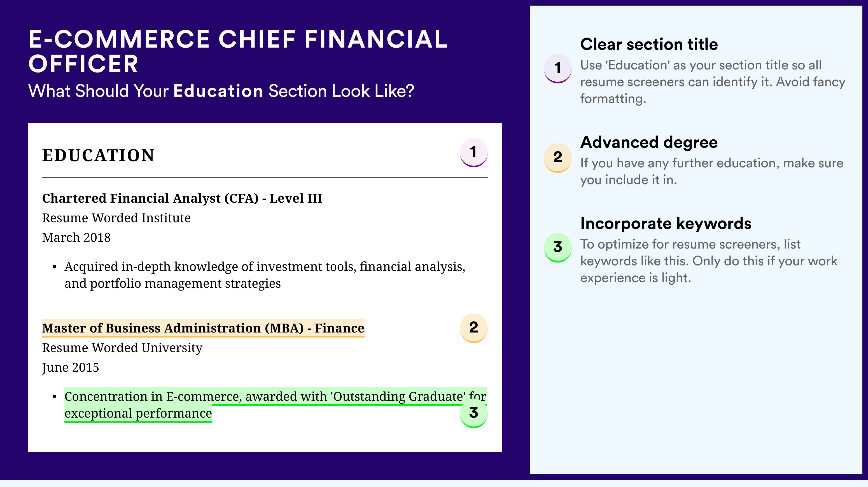Click the Resume Worded Institute line
Screen dimensions: 868x487
coord(116,218)
